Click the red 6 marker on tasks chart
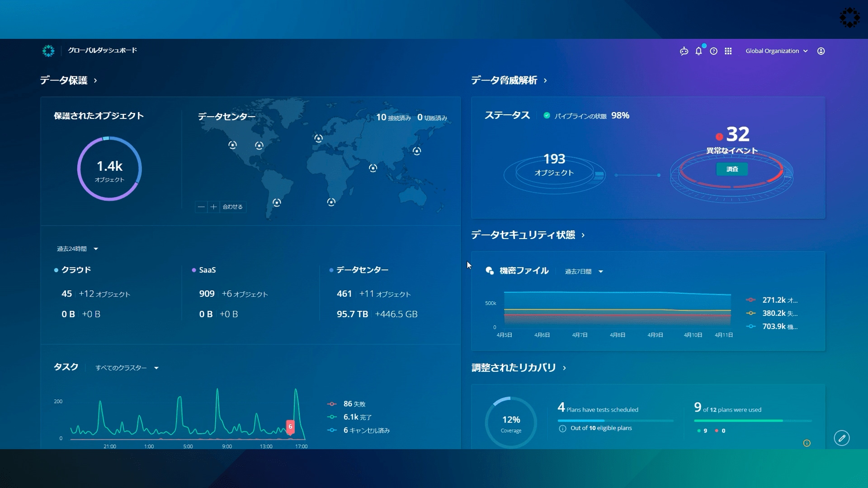868x488 pixels. coord(290,426)
